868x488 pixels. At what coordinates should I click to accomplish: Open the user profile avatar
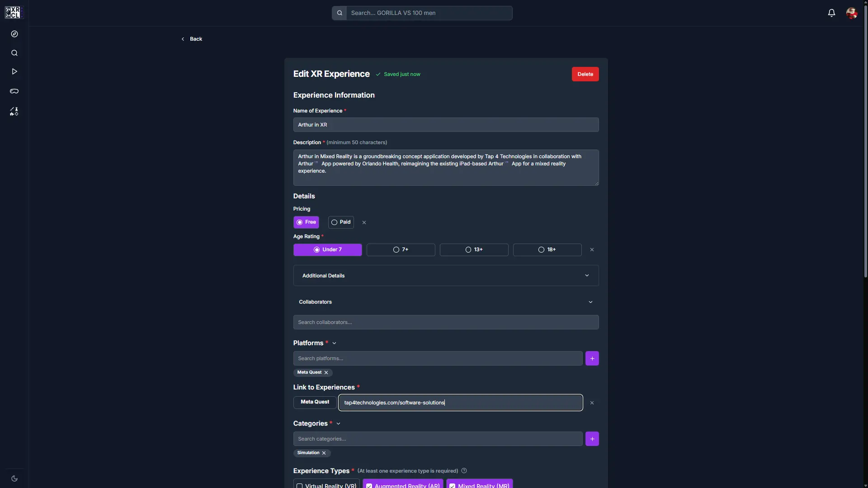point(852,13)
